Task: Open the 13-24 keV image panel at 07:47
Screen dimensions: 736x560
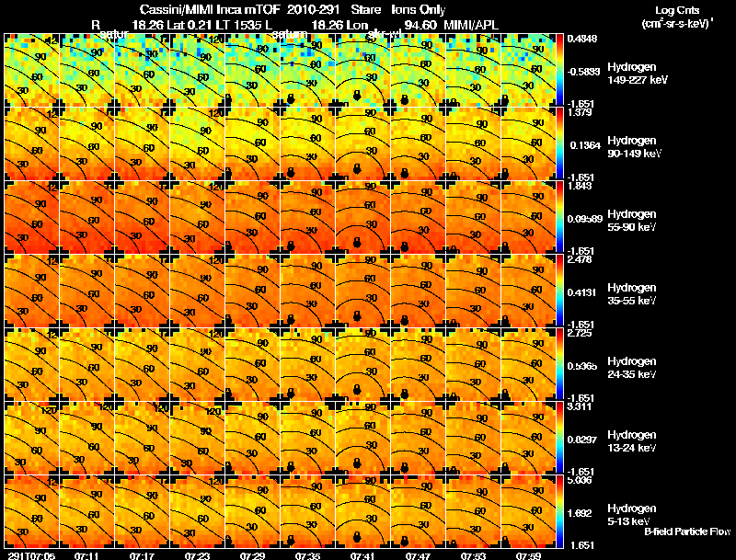Action: pos(419,438)
